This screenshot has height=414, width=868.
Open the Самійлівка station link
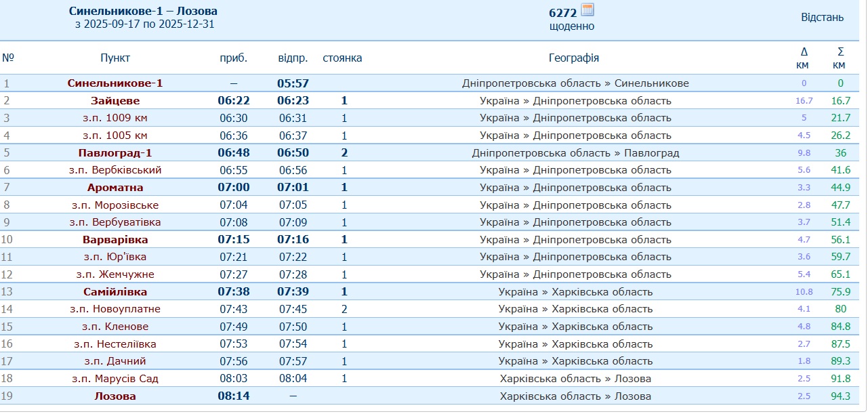tap(115, 292)
